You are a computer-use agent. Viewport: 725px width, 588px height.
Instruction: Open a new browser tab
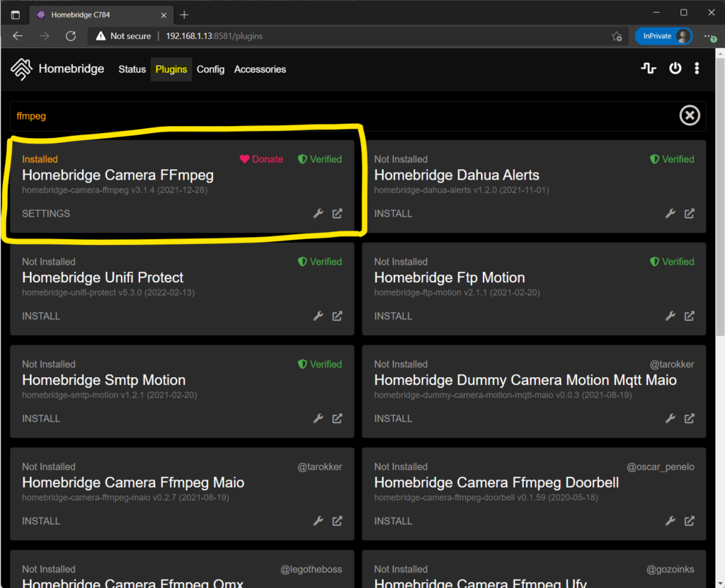coord(184,15)
